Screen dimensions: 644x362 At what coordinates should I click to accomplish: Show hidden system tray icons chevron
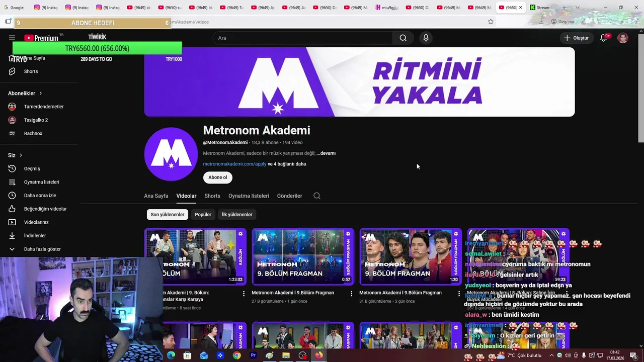point(551,355)
